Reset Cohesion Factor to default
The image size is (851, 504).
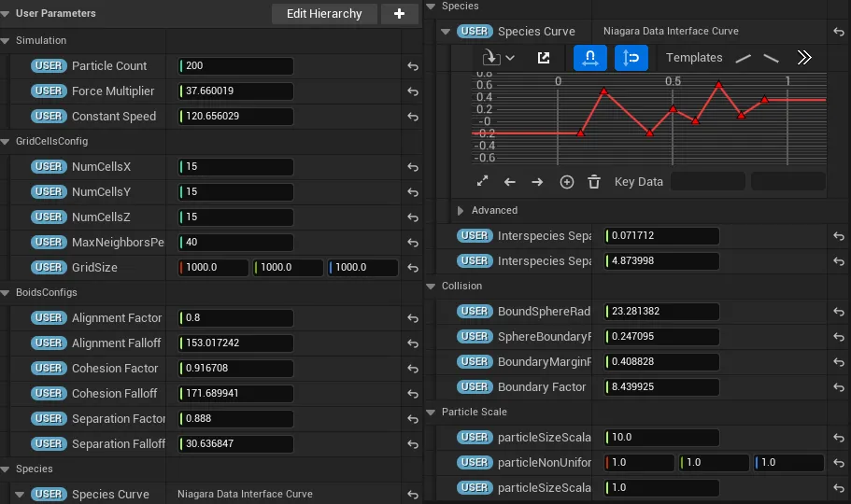point(413,369)
